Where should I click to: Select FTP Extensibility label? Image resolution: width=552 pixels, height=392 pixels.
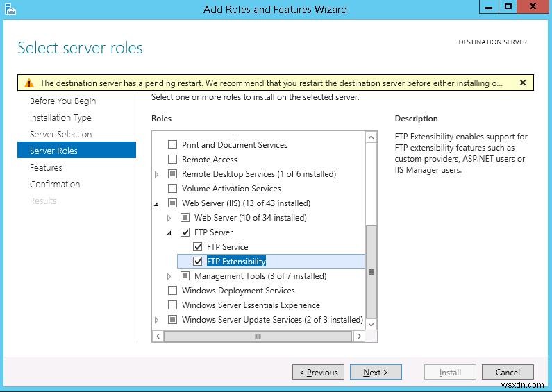pyautogui.click(x=236, y=261)
